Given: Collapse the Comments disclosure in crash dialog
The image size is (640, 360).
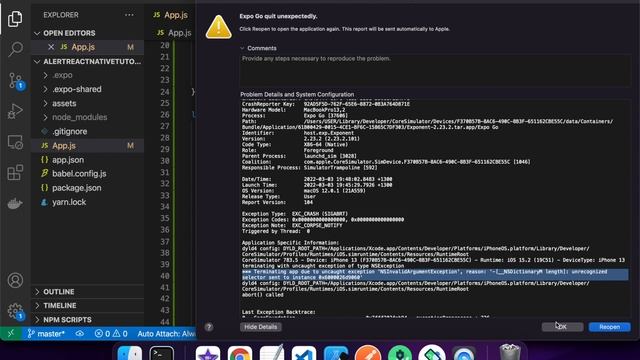Looking at the screenshot, I should click(x=242, y=48).
